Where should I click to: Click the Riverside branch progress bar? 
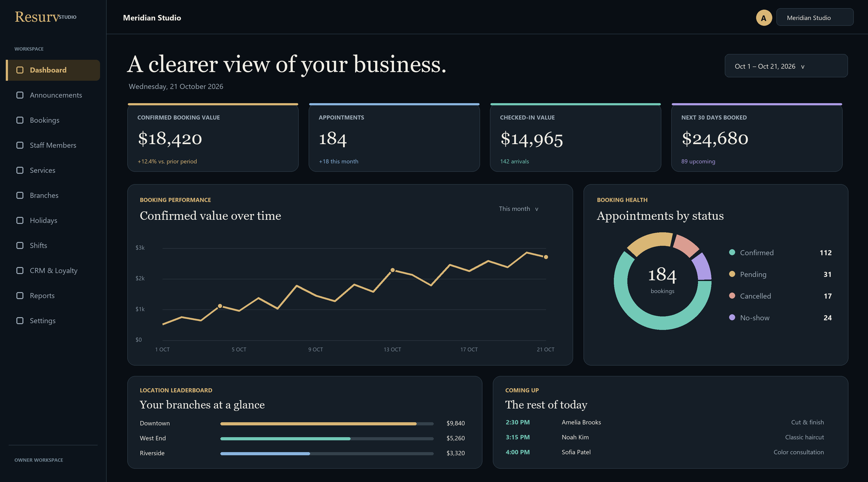coord(327,454)
